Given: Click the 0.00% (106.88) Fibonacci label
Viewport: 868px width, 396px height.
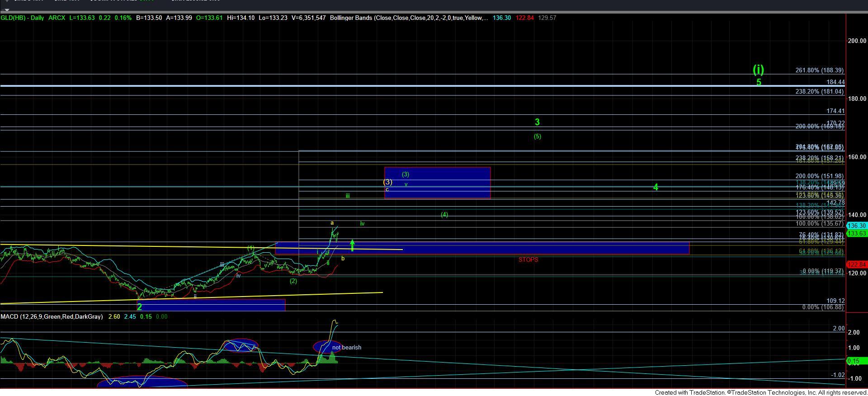Looking at the screenshot, I should point(822,307).
